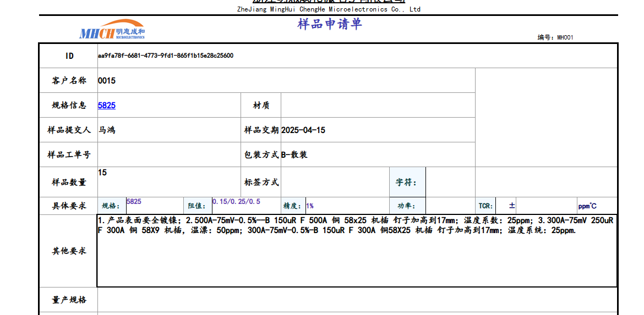
Task: Click the 材质 label cell
Action: 261,106
